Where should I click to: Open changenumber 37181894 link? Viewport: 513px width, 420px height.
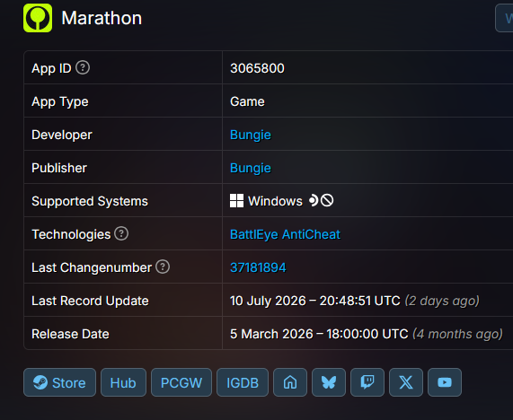pos(258,267)
